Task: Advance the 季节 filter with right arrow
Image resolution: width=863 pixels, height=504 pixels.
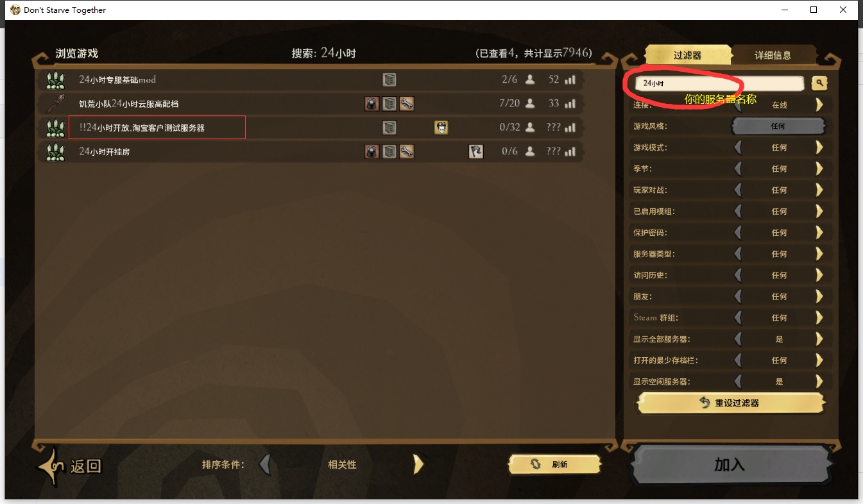Action: point(819,169)
